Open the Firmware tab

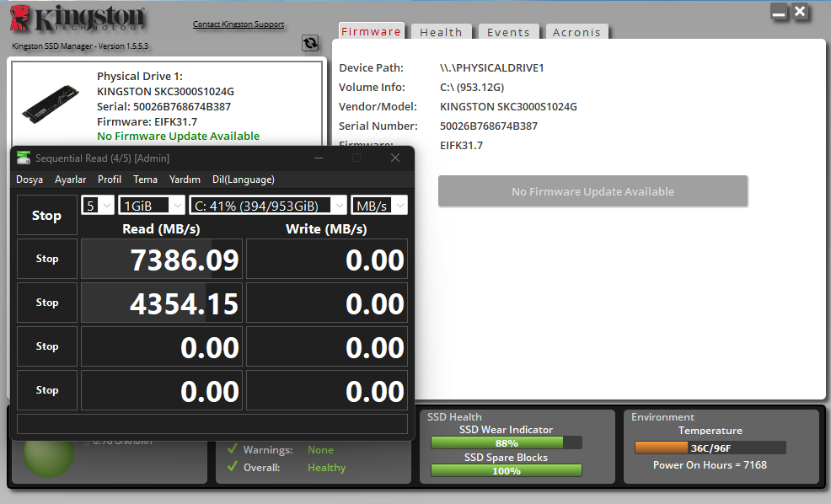tap(371, 31)
